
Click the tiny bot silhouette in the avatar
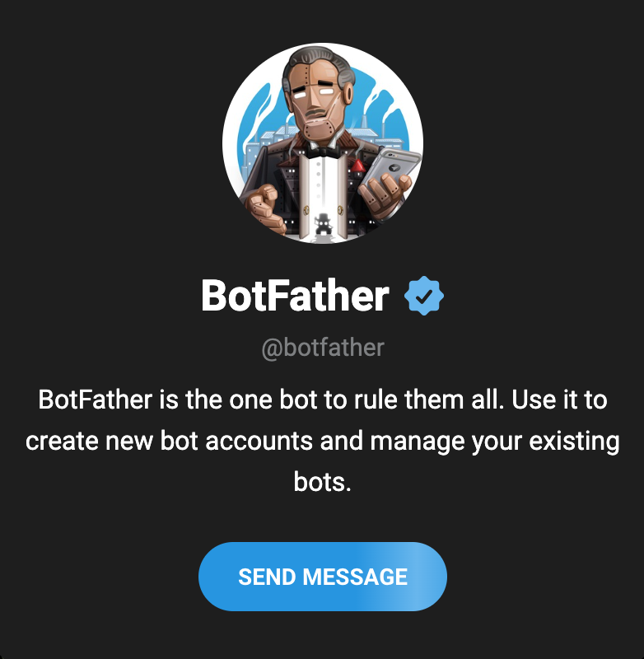323,222
